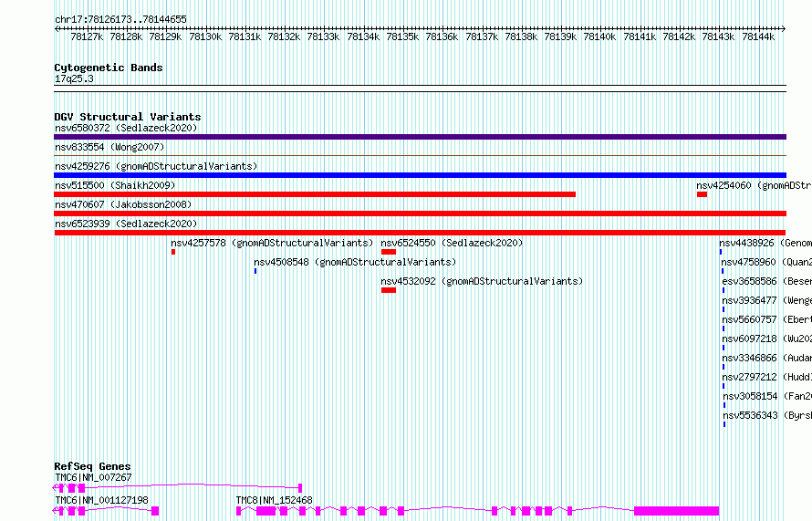Click the nsv4438926 variant label
This screenshot has height=521, width=812.
[x=765, y=243]
